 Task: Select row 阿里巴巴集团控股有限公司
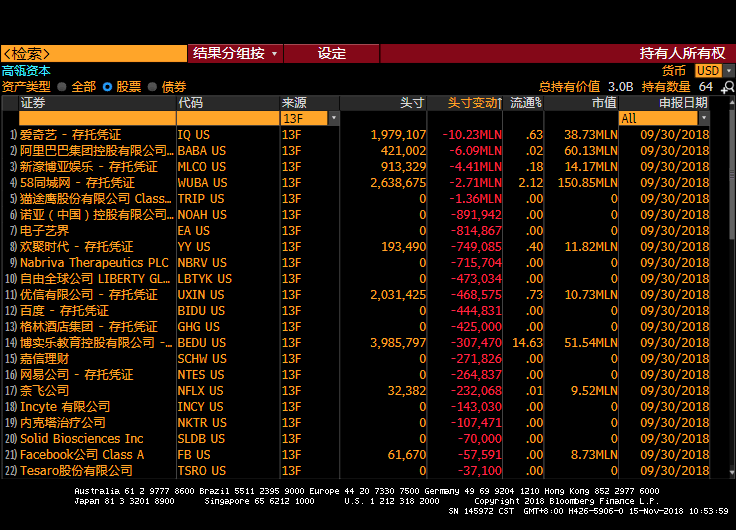pyautogui.click(x=356, y=151)
